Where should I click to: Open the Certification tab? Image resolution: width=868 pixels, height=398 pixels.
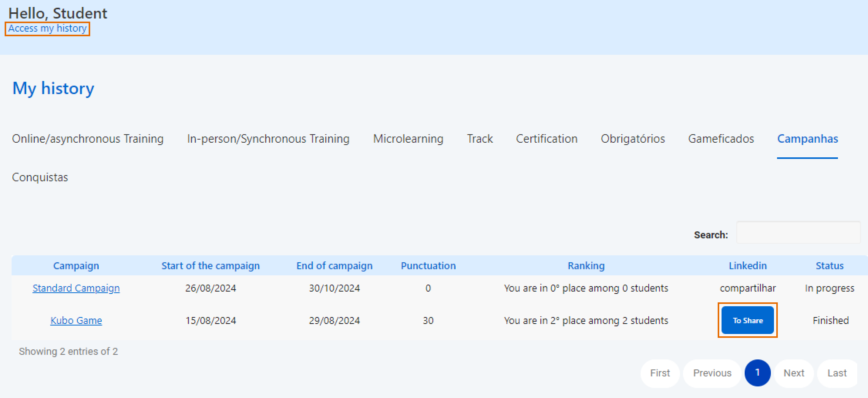547,139
